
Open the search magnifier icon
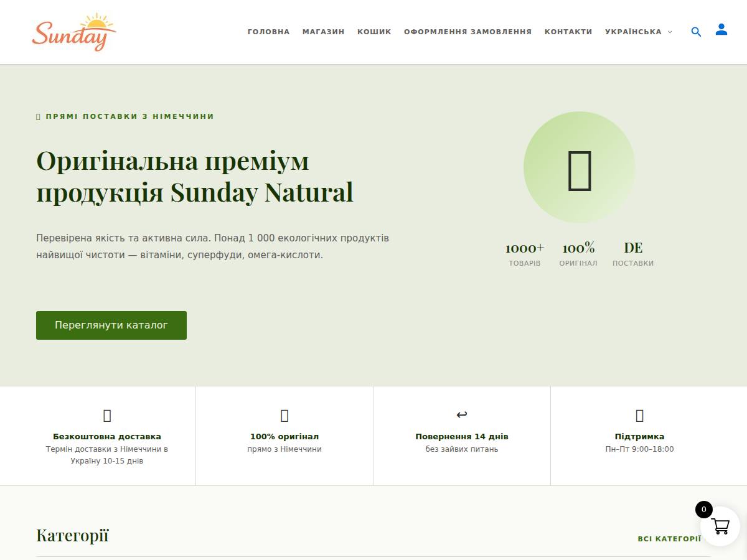pos(696,32)
